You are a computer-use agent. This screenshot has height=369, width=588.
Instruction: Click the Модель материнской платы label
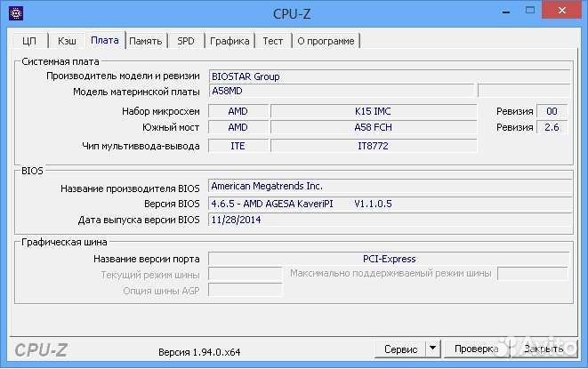[136, 92]
